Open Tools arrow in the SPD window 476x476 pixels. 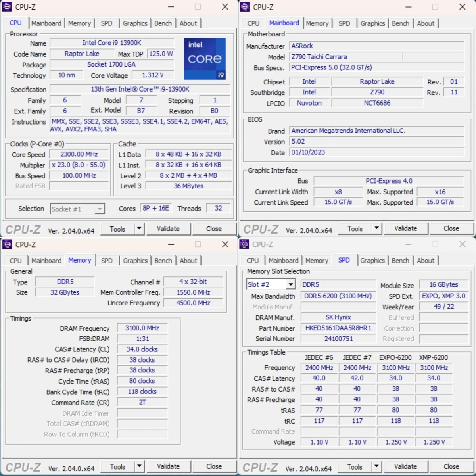(376, 466)
